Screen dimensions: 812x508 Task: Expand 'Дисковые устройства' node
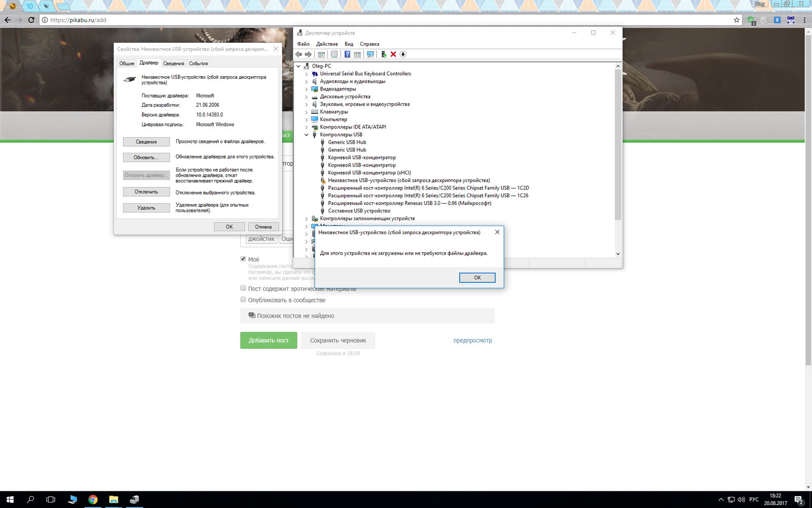(x=307, y=97)
